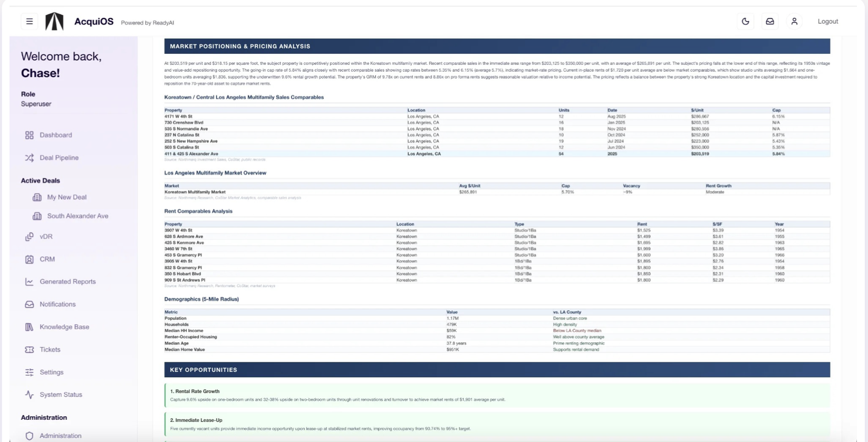The width and height of the screenshot is (868, 442).
Task: Log out using the Logout button
Action: click(827, 22)
